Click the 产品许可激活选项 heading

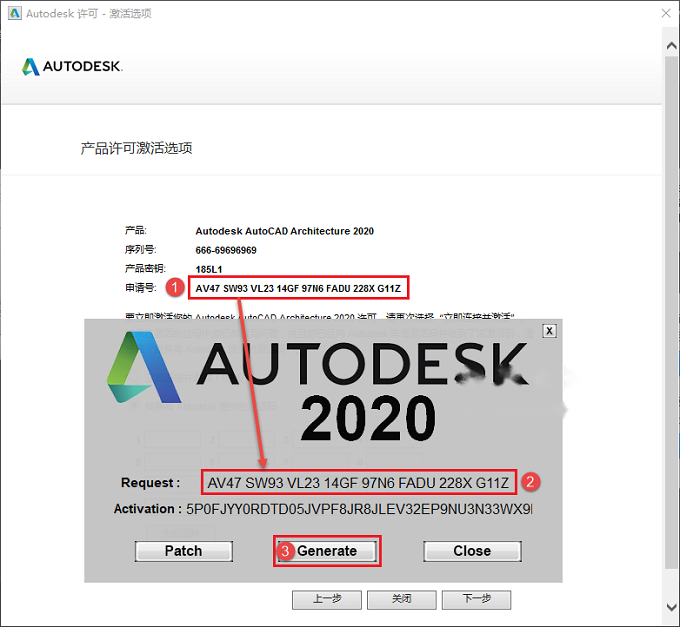[x=137, y=148]
